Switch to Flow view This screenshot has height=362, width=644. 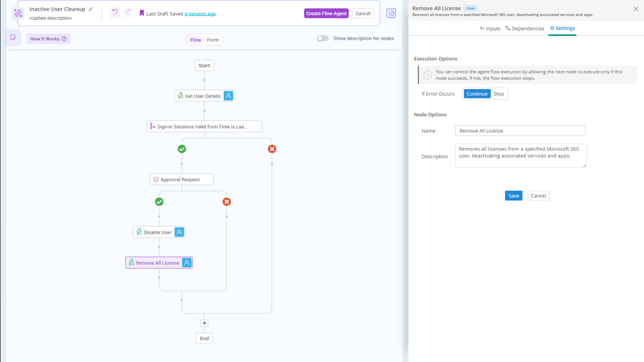[196, 40]
